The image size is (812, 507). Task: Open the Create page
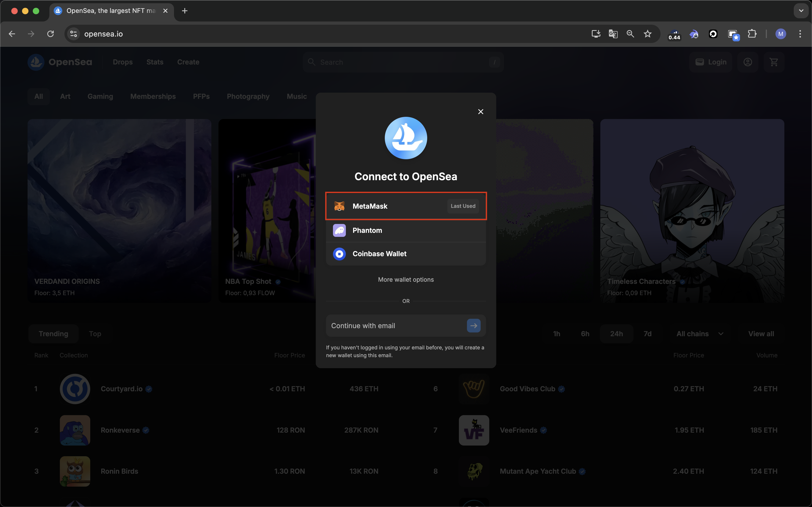click(188, 62)
